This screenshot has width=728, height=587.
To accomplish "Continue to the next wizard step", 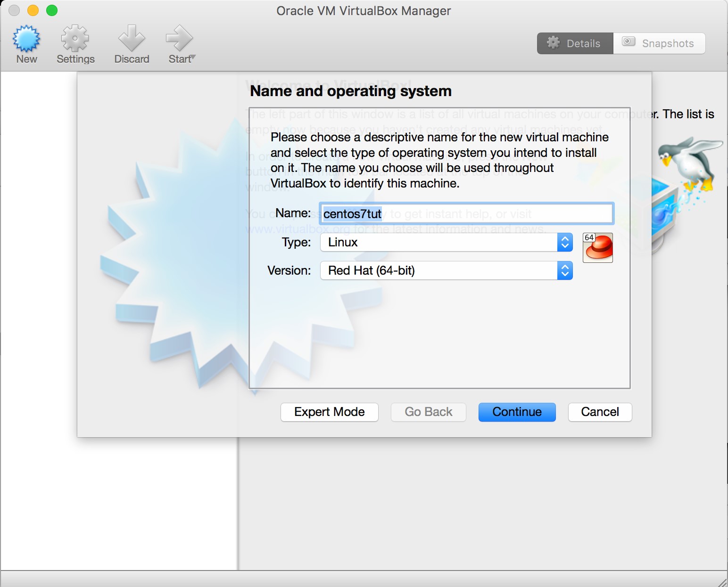I will 517,412.
